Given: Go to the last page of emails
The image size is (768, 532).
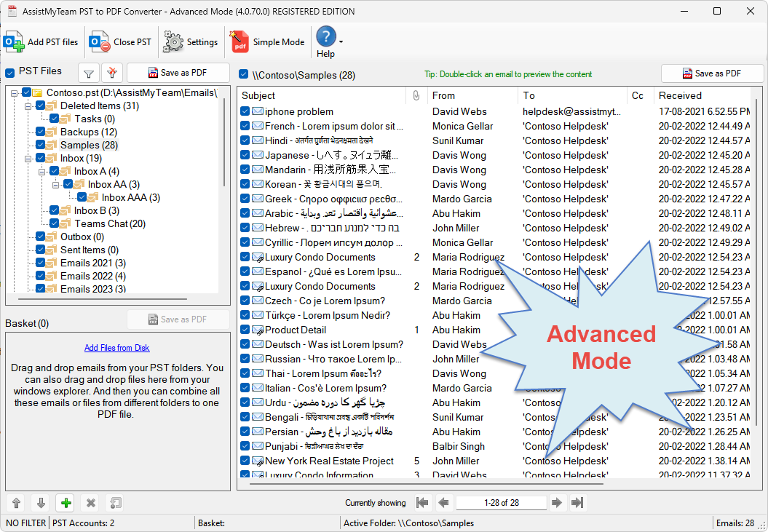Looking at the screenshot, I should point(578,503).
